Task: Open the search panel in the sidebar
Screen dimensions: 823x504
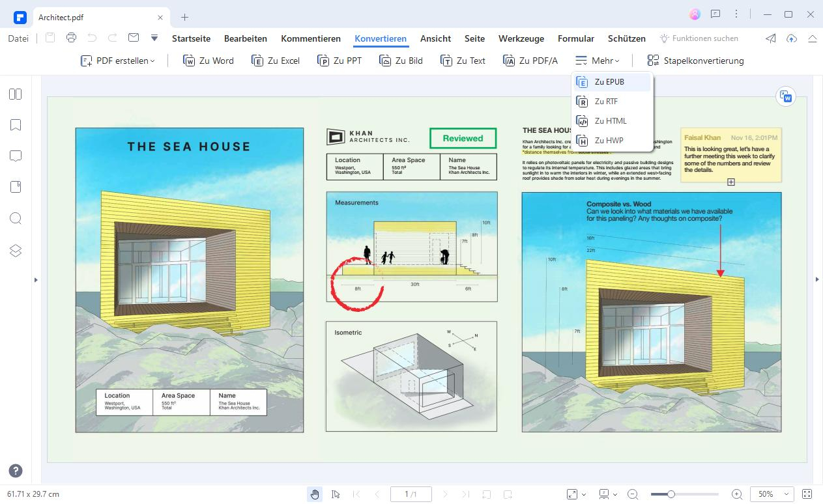Action: tap(16, 218)
